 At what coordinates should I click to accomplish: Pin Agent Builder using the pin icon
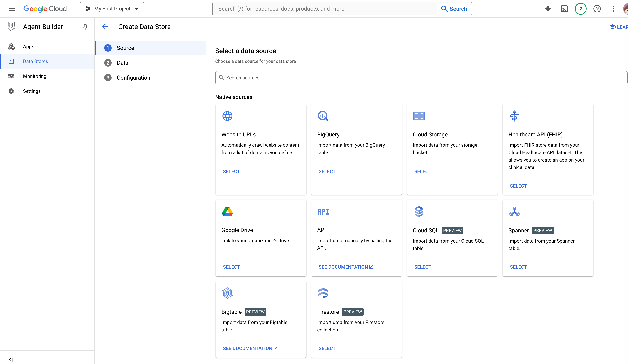coord(85,27)
